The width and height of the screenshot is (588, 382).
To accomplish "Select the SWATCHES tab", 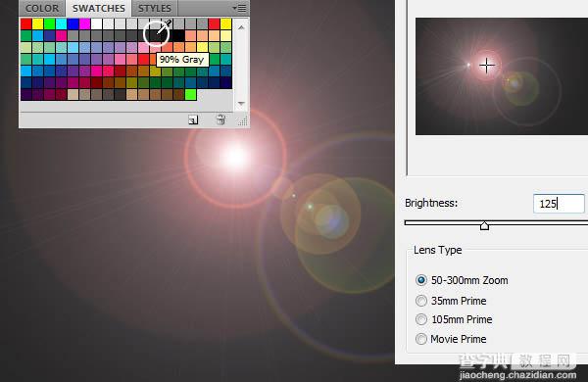I will tap(99, 8).
